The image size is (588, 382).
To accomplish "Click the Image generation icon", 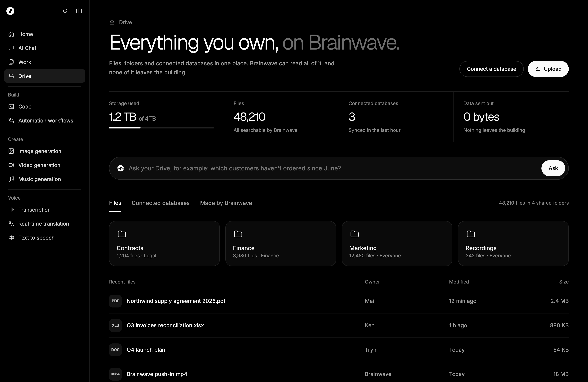I will (x=11, y=151).
